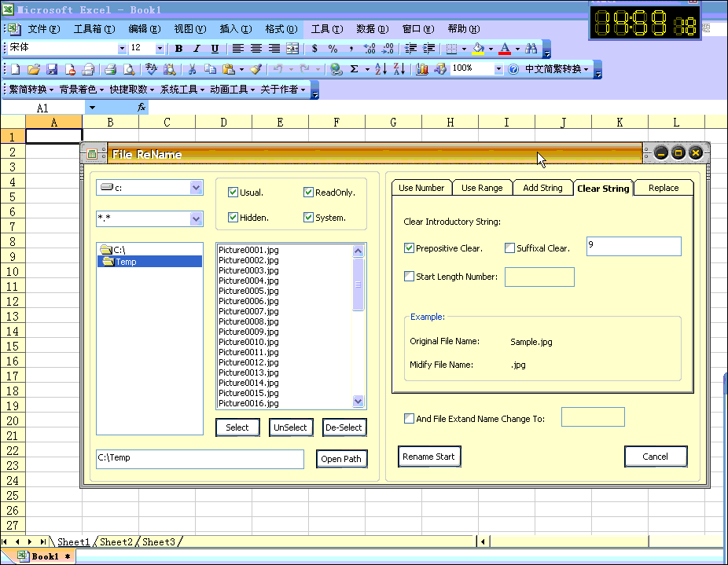Switch to the Replace tab

click(664, 188)
